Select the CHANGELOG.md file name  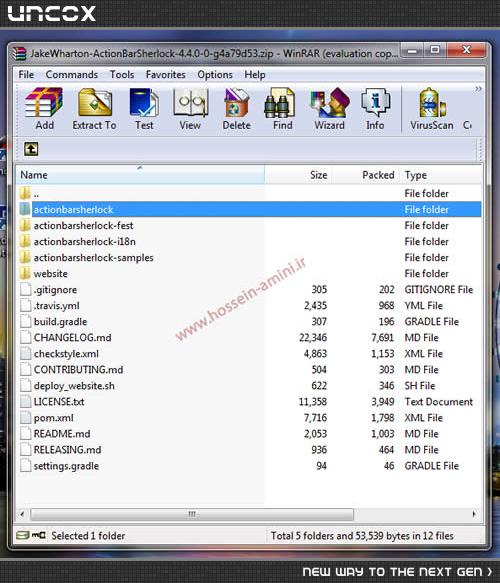(72, 338)
